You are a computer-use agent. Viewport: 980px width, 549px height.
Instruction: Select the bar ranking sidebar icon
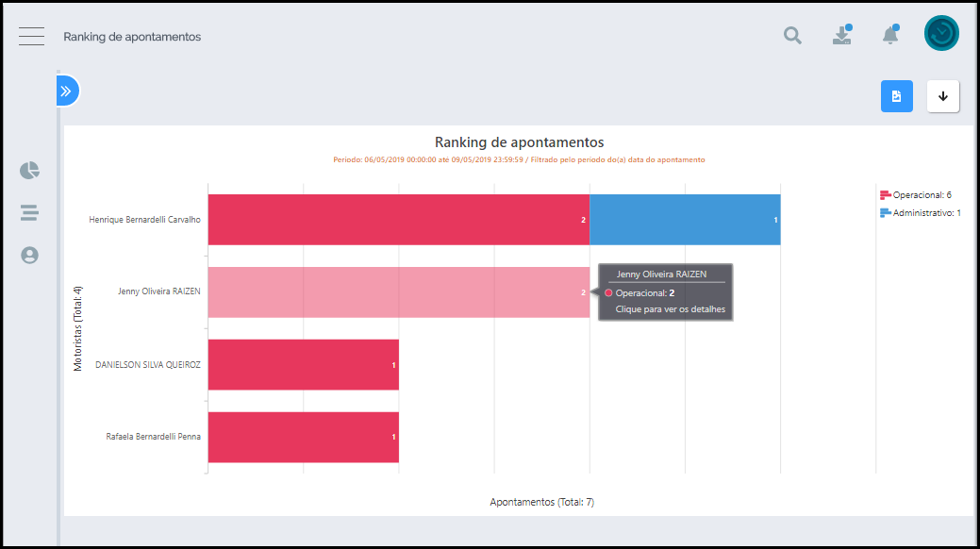(x=30, y=212)
